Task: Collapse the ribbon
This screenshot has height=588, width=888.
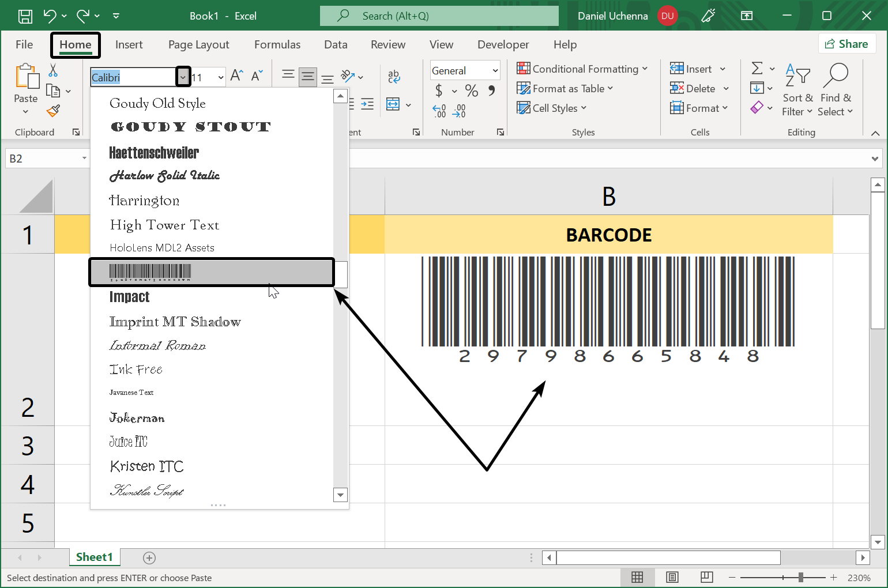Action: [875, 133]
